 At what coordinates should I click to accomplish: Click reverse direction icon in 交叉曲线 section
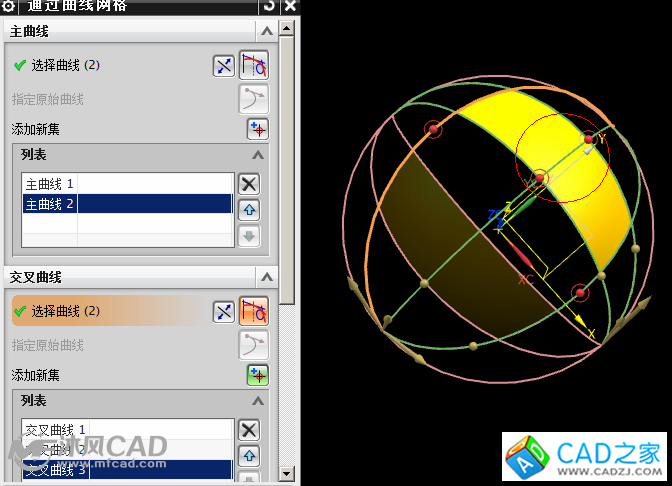pyautogui.click(x=224, y=311)
